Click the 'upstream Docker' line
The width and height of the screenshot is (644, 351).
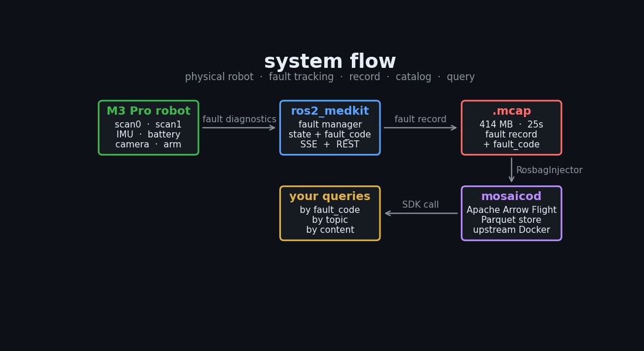coord(511,230)
